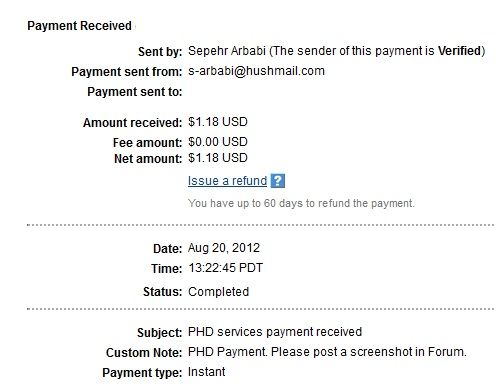The image size is (496, 392).
Task: Click sender name Sepehr Arbabi
Action: tap(227, 51)
